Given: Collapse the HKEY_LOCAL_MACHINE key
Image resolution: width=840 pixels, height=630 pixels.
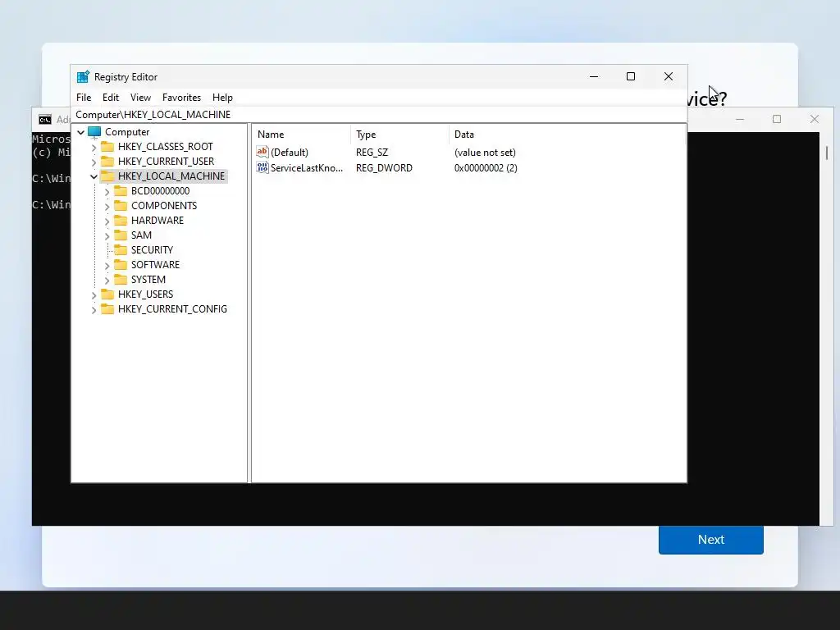Looking at the screenshot, I should click(94, 176).
